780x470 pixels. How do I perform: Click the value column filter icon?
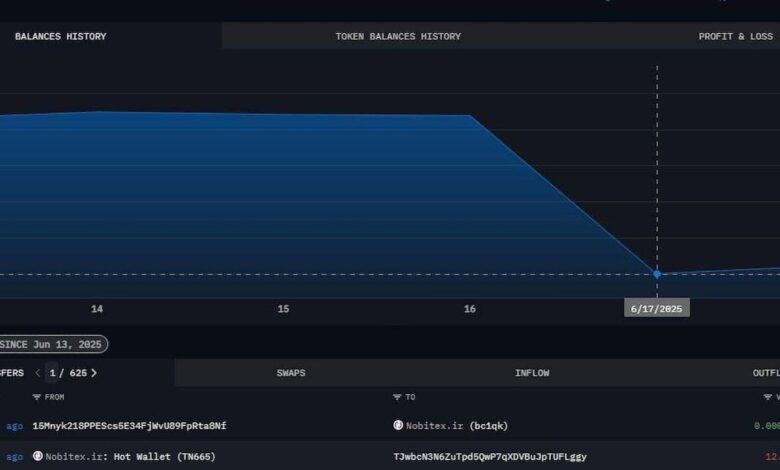click(768, 397)
